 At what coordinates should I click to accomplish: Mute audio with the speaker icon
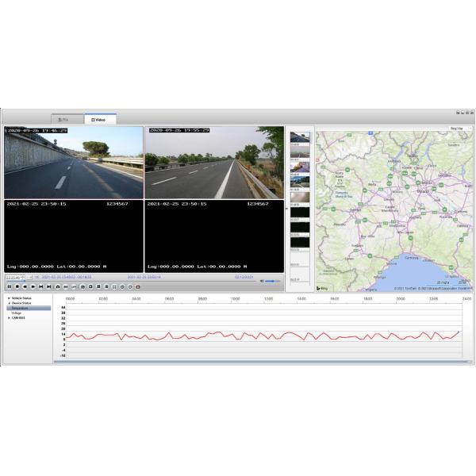pos(259,281)
